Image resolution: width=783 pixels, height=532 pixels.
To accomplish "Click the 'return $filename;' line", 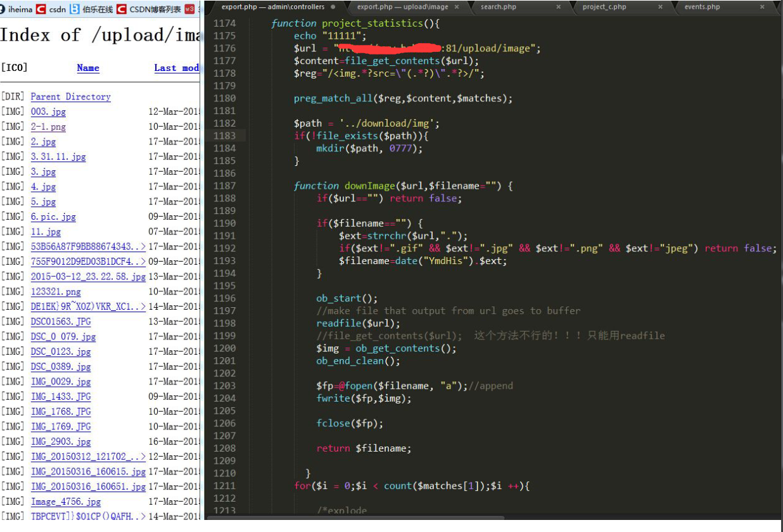I will [x=364, y=448].
